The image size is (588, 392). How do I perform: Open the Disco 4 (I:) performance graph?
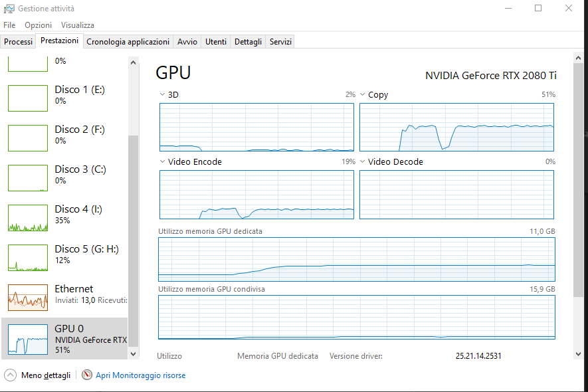tap(27, 217)
